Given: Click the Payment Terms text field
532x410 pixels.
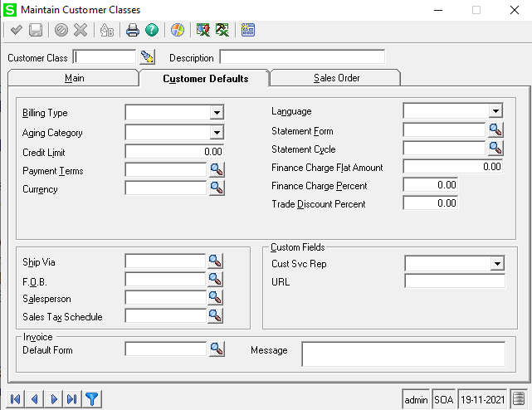Looking at the screenshot, I should tap(166, 169).
